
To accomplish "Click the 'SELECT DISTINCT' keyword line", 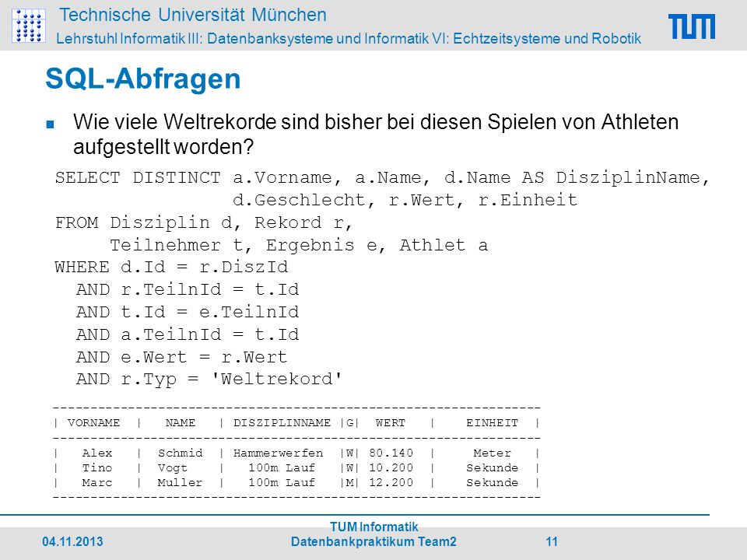I will click(382, 177).
